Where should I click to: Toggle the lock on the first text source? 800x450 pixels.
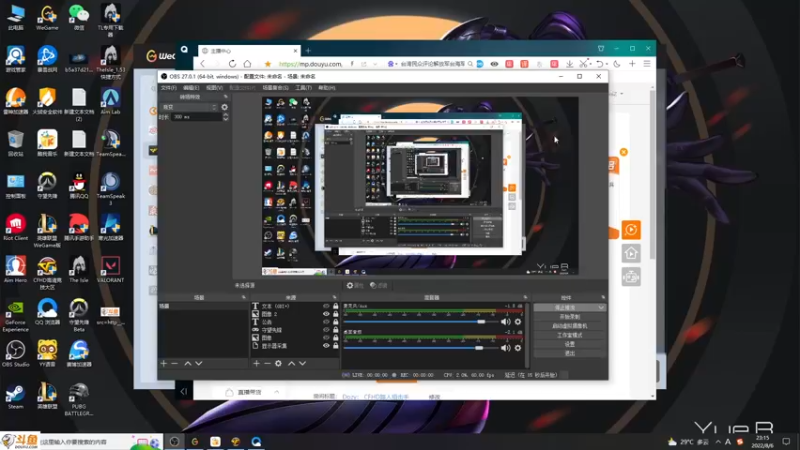336,306
